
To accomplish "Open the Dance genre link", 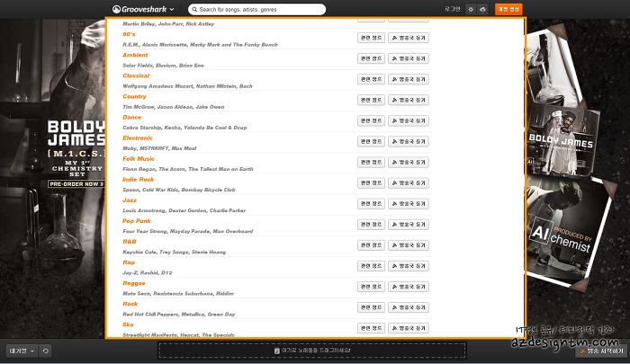I will 131,117.
